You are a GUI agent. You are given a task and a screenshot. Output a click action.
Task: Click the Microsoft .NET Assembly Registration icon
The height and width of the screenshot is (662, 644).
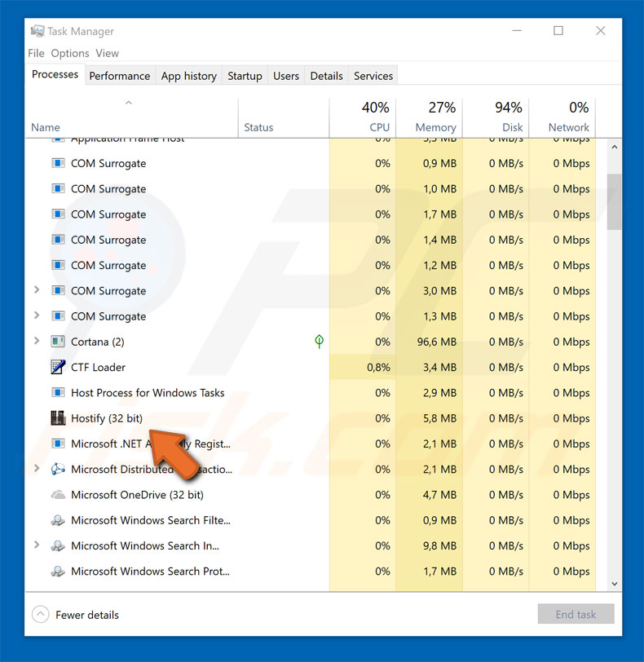pyautogui.click(x=58, y=444)
